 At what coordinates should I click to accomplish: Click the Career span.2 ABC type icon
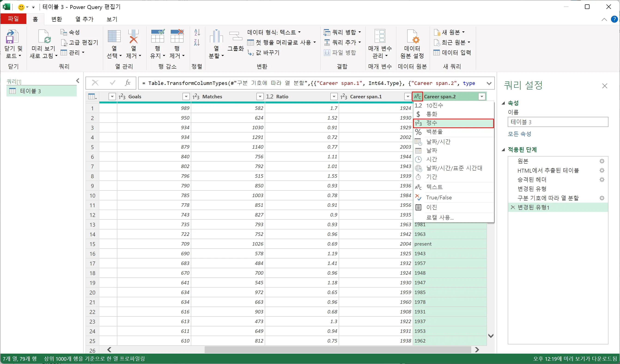click(417, 96)
